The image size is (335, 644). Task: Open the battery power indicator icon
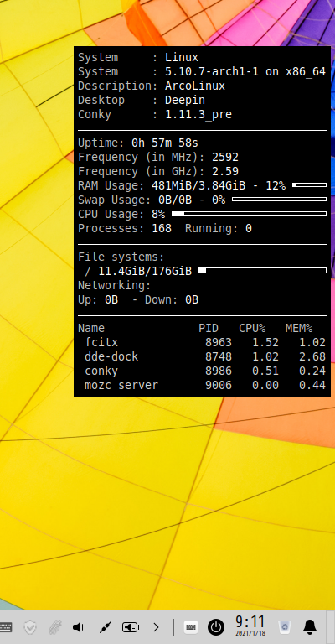click(x=131, y=627)
